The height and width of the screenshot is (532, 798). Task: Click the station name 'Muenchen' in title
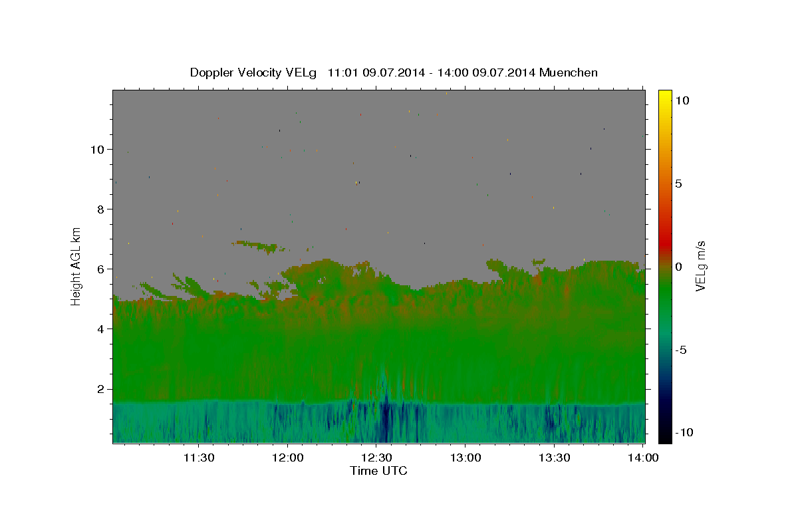(569, 72)
